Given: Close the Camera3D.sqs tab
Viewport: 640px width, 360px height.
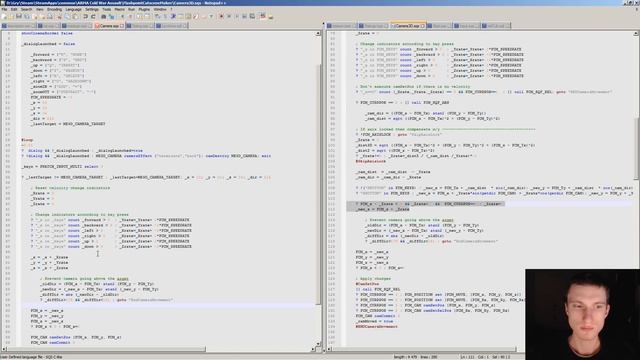Looking at the screenshot, I should (423, 26).
